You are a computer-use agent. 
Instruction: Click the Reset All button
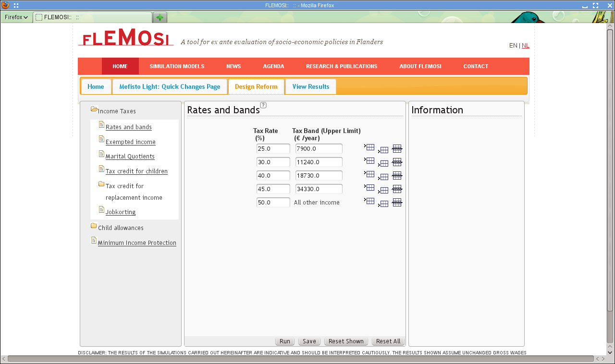click(x=388, y=341)
